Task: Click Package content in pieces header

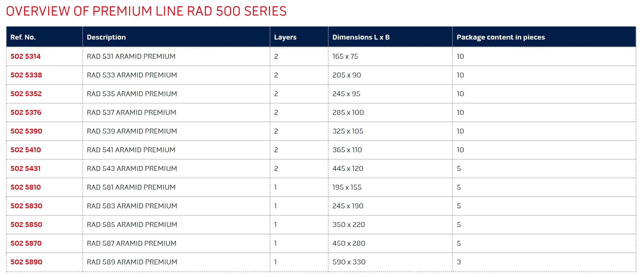Action: click(501, 37)
